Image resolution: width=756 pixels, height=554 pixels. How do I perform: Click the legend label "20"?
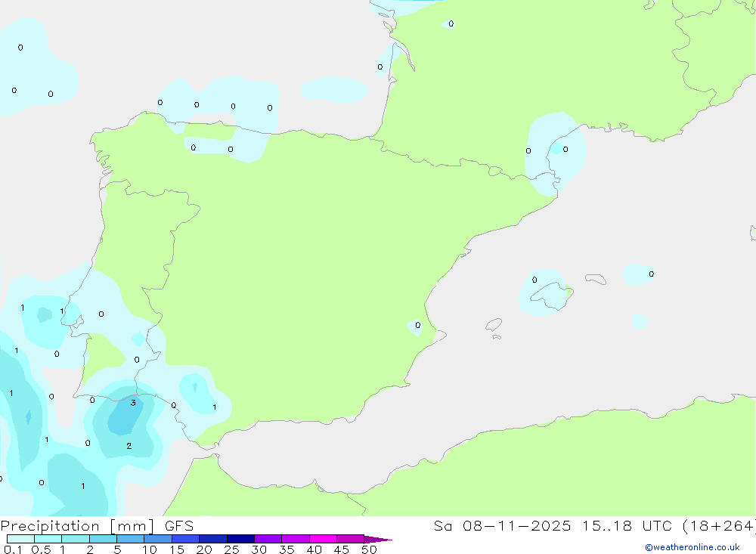coord(204,549)
